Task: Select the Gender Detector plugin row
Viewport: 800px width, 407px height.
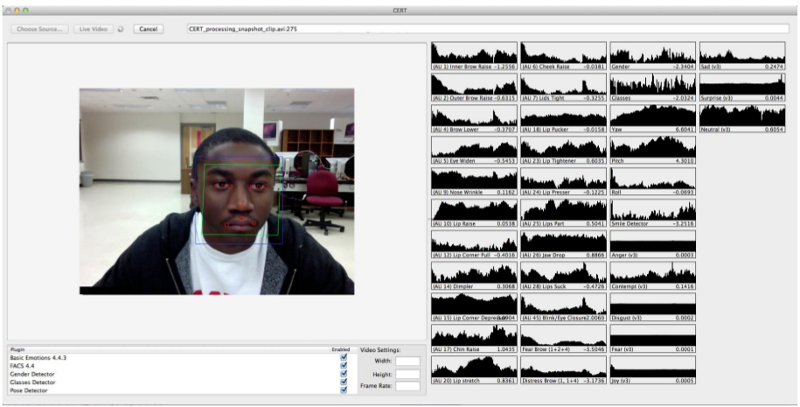Action: point(180,374)
